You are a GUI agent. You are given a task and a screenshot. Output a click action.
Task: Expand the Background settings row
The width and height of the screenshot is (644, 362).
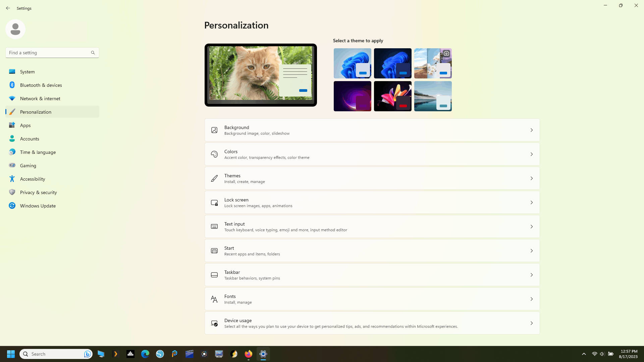[x=372, y=130]
